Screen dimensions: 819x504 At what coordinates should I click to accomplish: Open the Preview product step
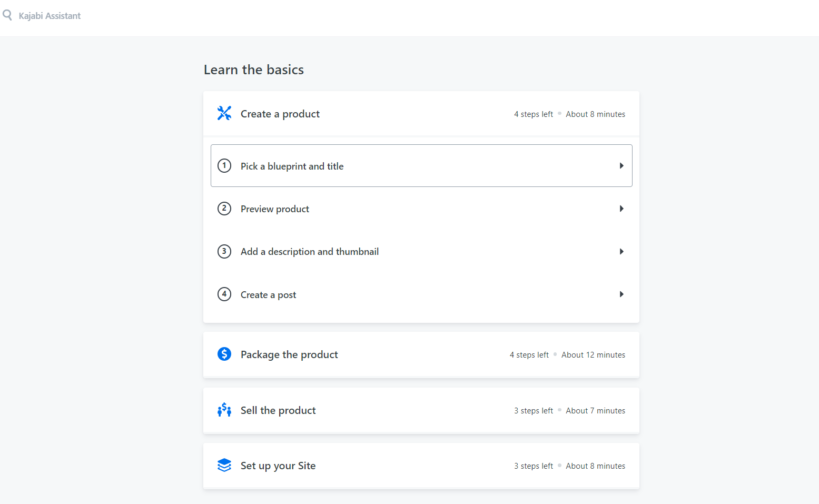click(421, 209)
